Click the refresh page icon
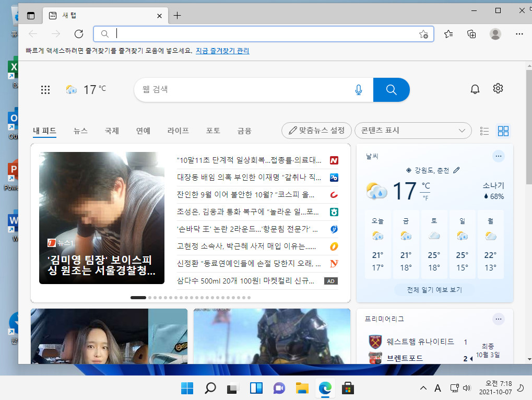 [79, 34]
